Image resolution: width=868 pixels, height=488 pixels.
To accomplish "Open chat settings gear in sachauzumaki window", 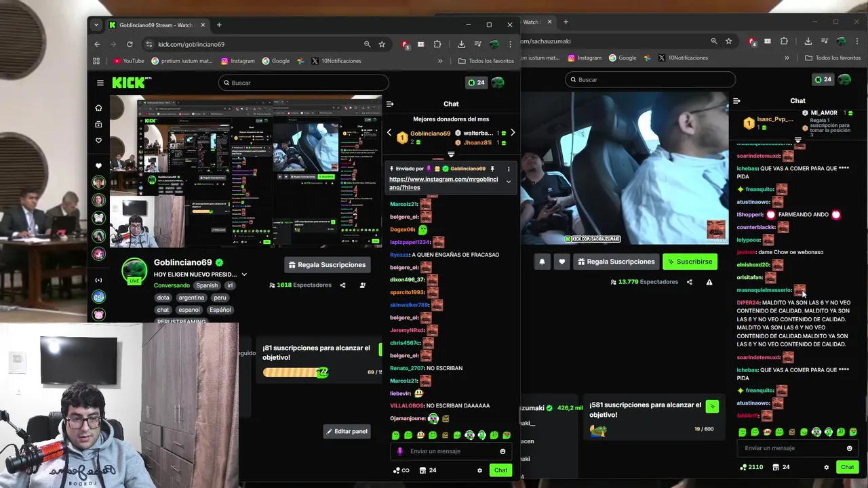I will click(826, 467).
